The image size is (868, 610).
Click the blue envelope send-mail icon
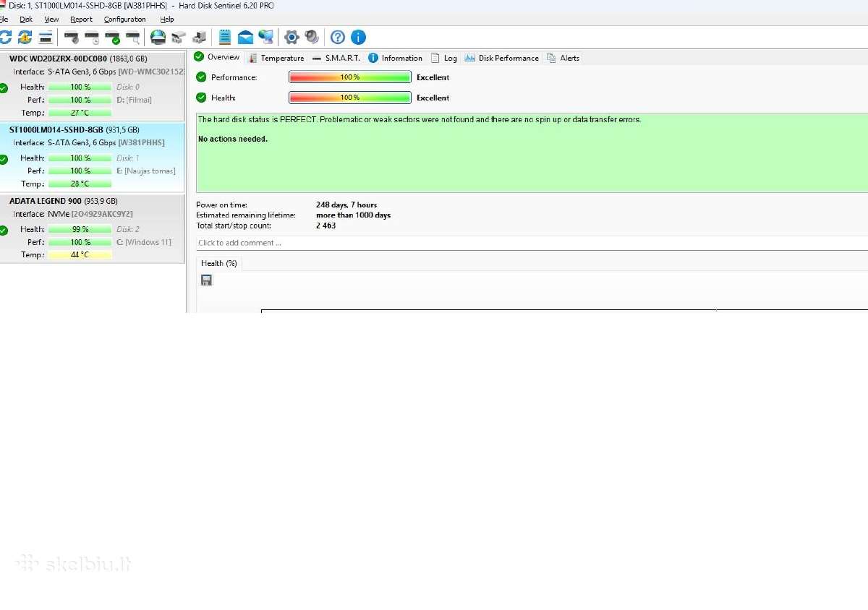(x=245, y=37)
